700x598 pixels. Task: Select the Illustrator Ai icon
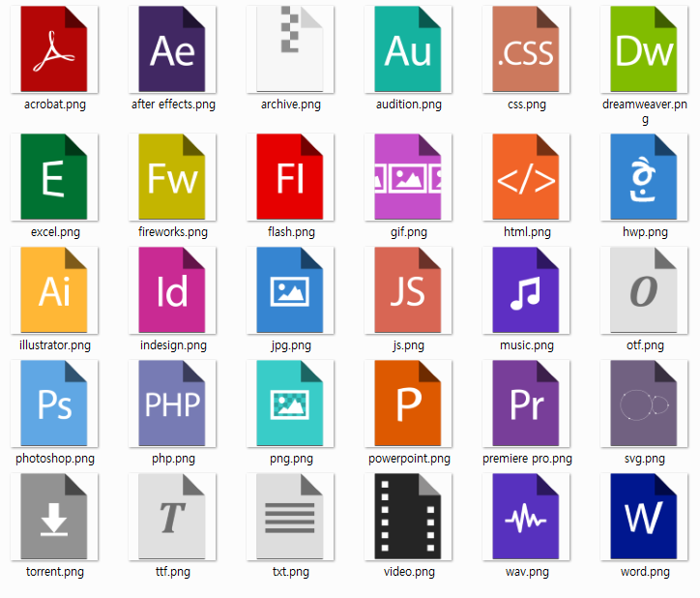tap(54, 290)
